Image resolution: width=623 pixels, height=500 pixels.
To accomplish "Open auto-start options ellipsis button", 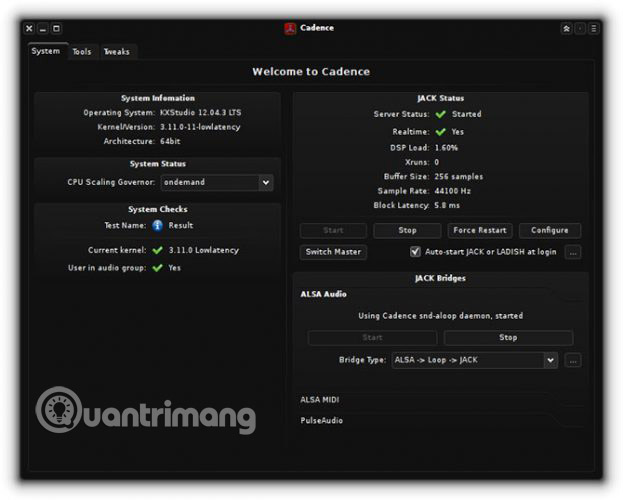I will [x=573, y=252].
